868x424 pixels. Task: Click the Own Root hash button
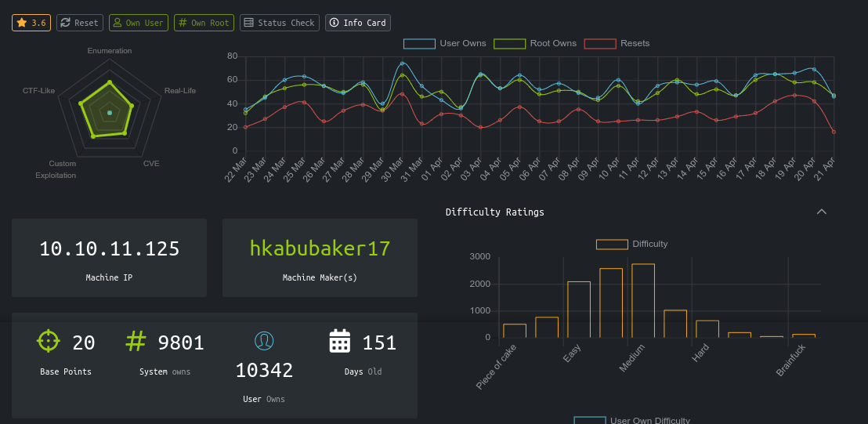(204, 23)
